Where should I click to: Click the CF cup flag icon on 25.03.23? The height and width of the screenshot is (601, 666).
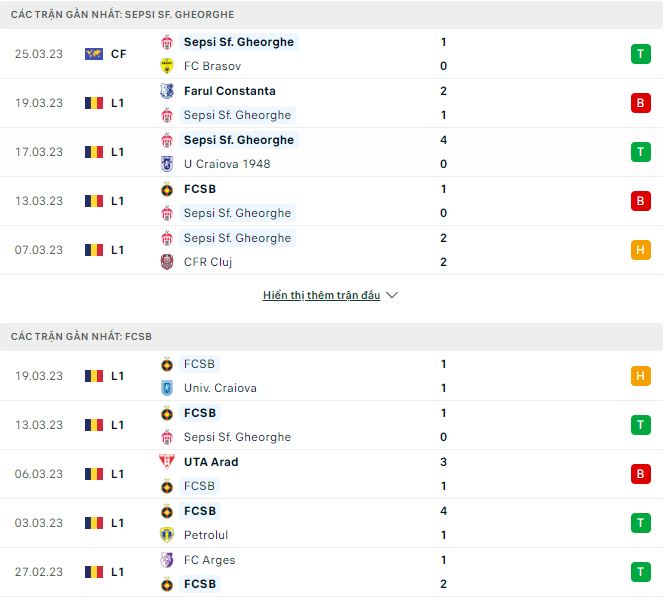[94, 54]
